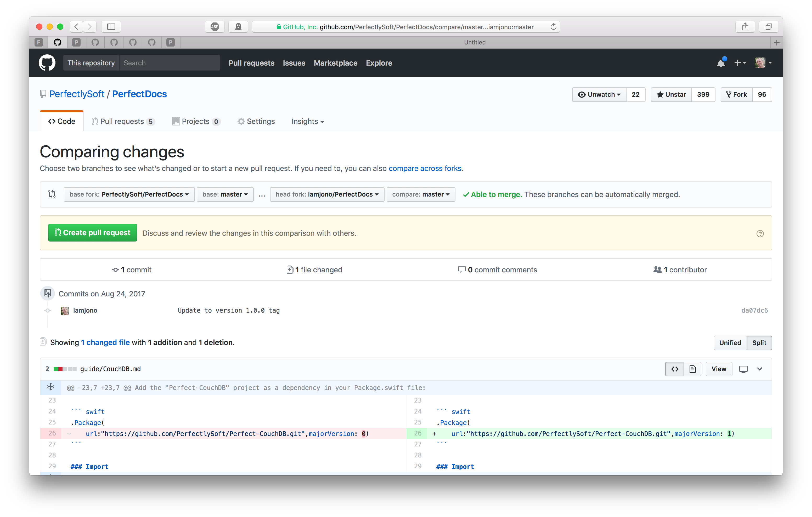Open Marketplace from the top navigation
Screen dimensions: 812x517
coord(336,63)
